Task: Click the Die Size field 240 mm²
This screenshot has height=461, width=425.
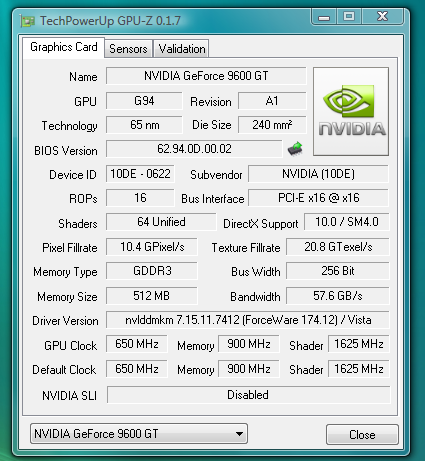Action: click(272, 125)
